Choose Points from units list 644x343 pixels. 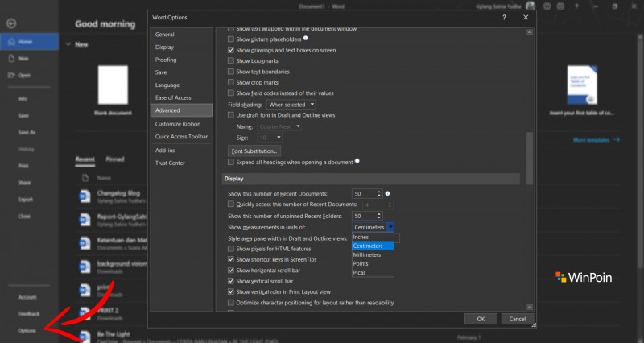tap(373, 264)
